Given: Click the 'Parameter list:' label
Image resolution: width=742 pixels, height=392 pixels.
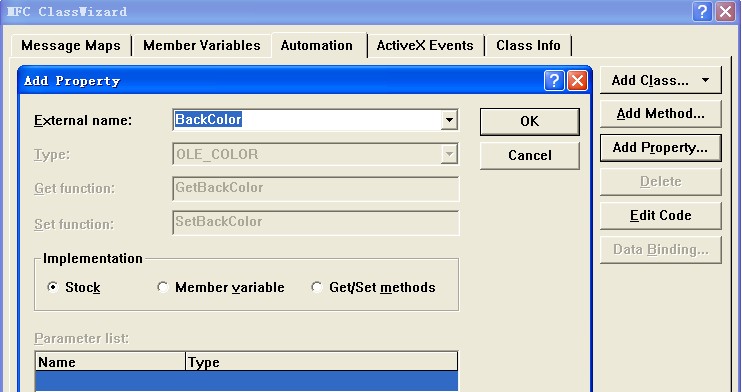Looking at the screenshot, I should tap(81, 339).
